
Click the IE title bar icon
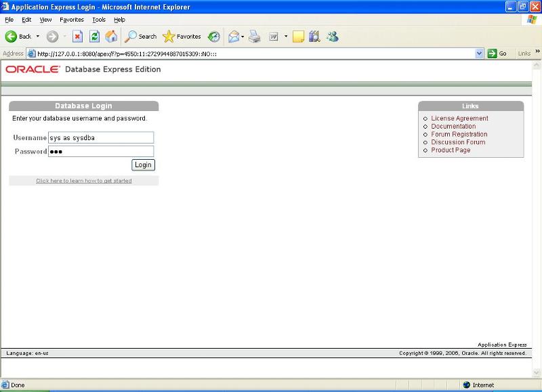click(x=5, y=7)
